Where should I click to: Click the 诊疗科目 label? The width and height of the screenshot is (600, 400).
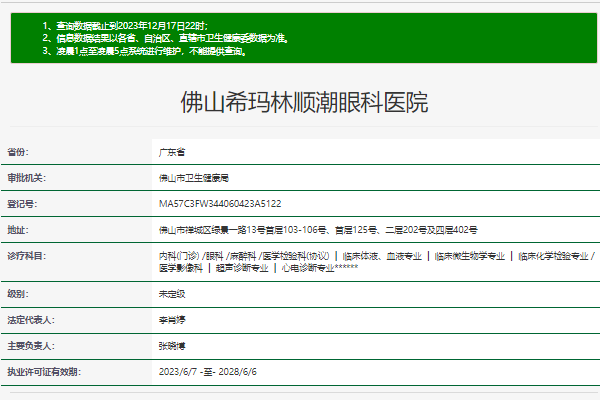[26, 256]
